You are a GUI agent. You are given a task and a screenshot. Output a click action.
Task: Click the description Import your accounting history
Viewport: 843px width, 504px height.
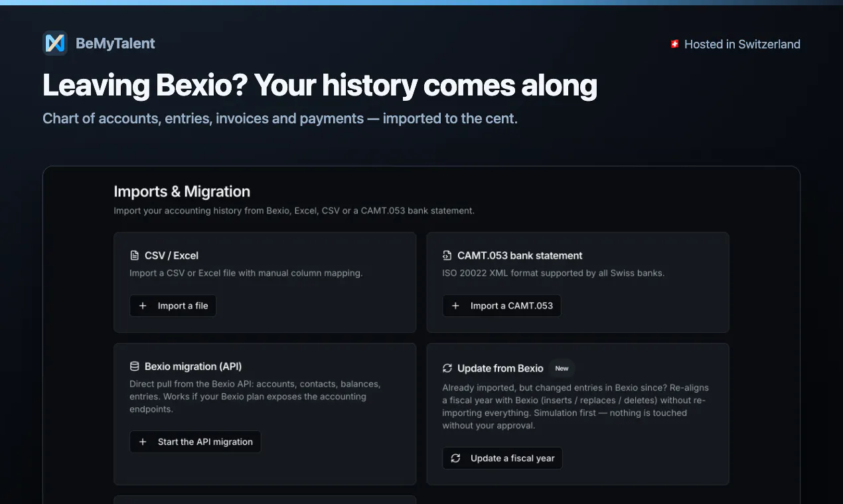coord(294,211)
